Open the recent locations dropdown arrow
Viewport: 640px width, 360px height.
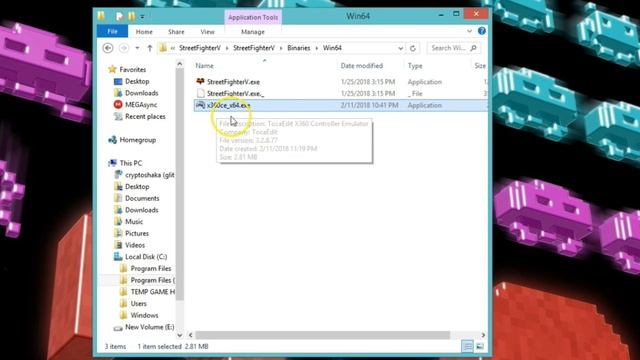[137, 48]
